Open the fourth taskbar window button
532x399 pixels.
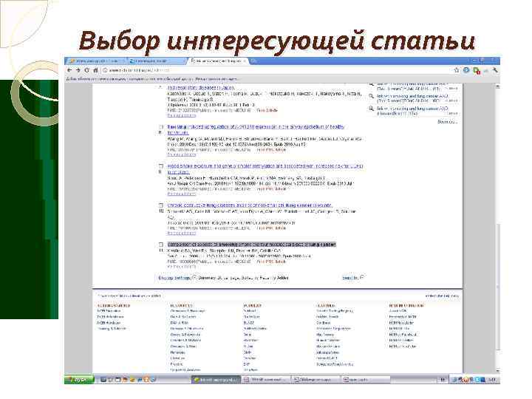366,380
